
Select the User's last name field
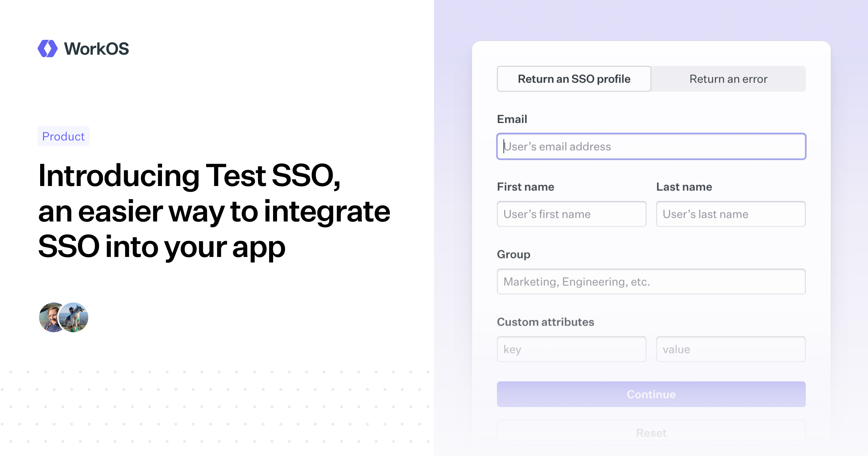(x=731, y=214)
